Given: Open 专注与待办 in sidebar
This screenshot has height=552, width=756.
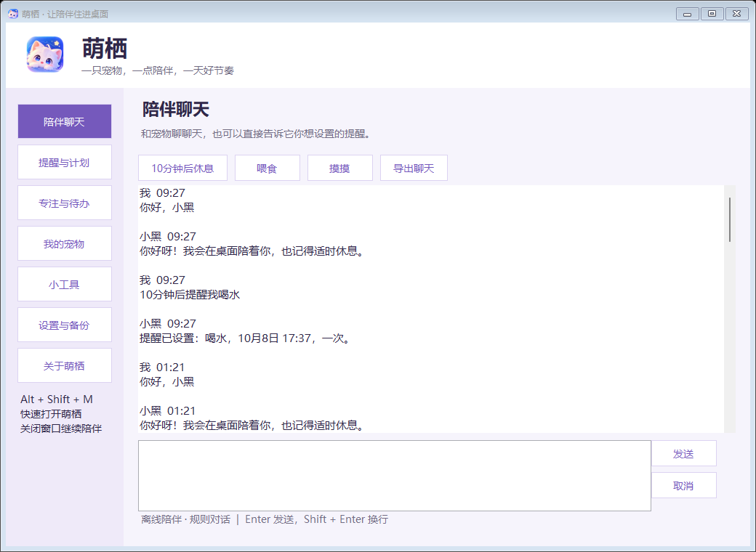Looking at the screenshot, I should point(65,203).
